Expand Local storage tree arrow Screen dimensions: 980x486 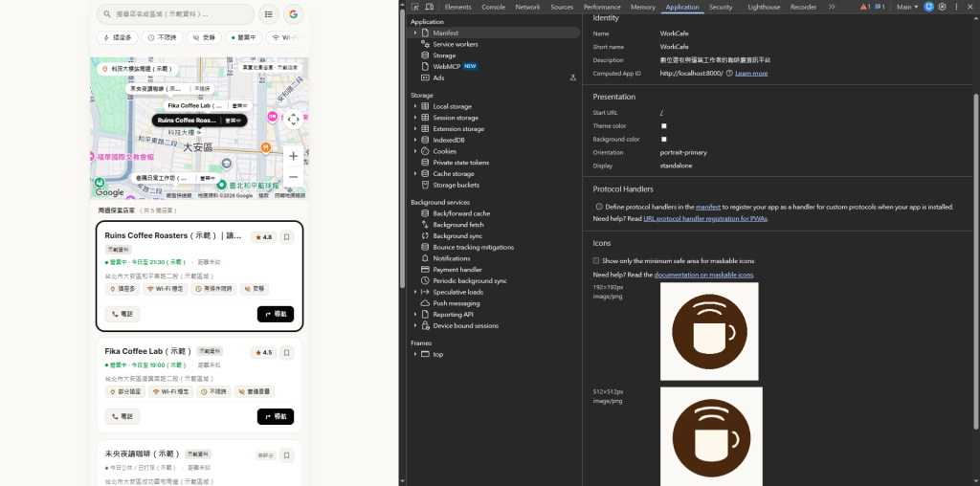(415, 106)
